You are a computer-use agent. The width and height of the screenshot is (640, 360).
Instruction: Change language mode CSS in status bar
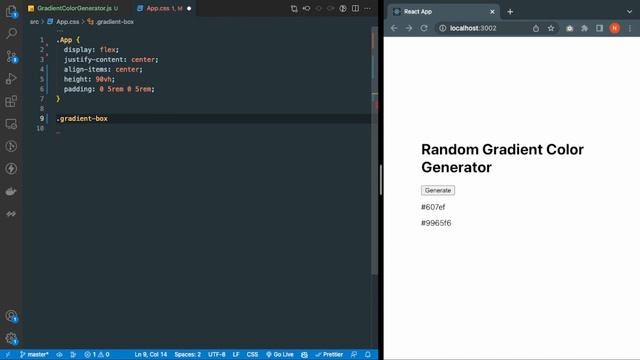pyautogui.click(x=252, y=354)
